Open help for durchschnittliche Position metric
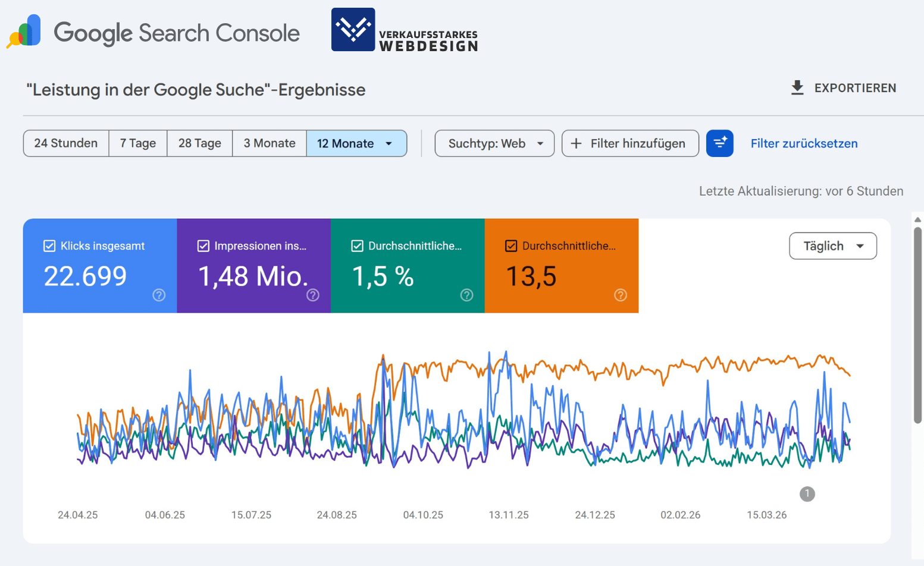Viewport: 924px width, 566px height. (620, 295)
